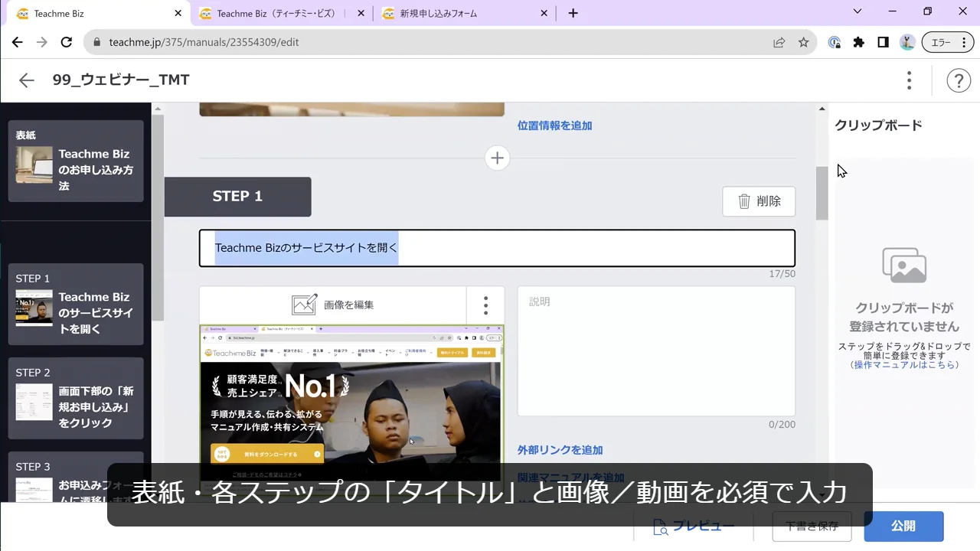Open image options three-dot menu

tap(485, 305)
